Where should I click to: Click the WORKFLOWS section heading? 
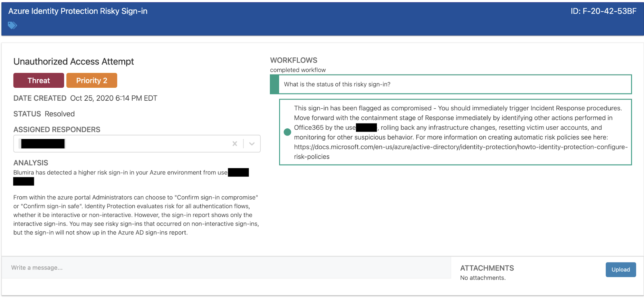tap(293, 60)
